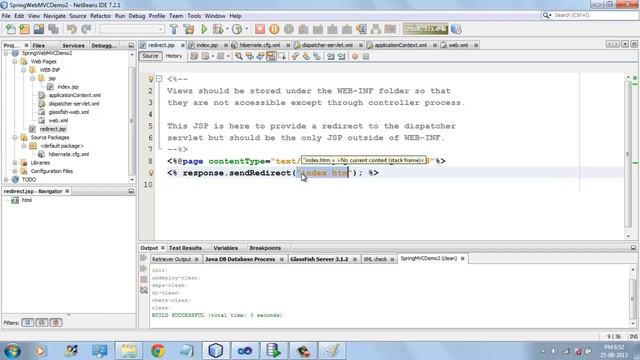Switch to dispatcher-servlet.xml editor tab
Image resolution: width=640 pixels, height=360 pixels.
(327, 45)
